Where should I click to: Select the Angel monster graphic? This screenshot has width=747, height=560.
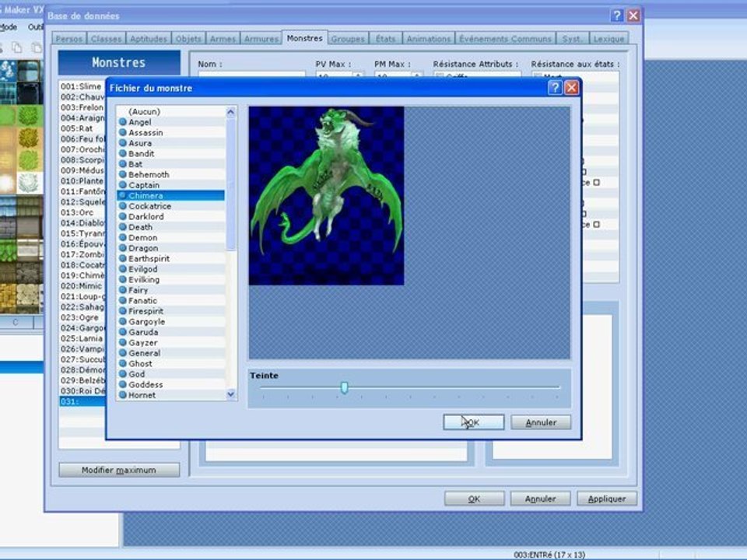coord(171,122)
